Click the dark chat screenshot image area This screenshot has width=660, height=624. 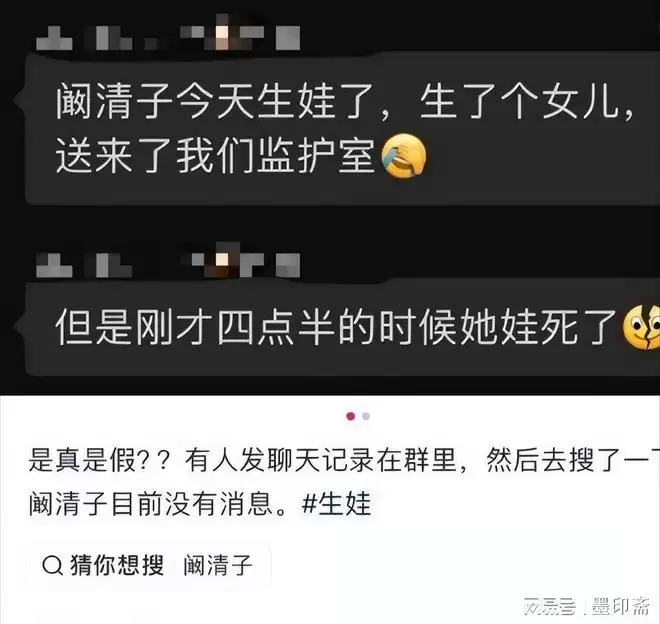[330, 197]
